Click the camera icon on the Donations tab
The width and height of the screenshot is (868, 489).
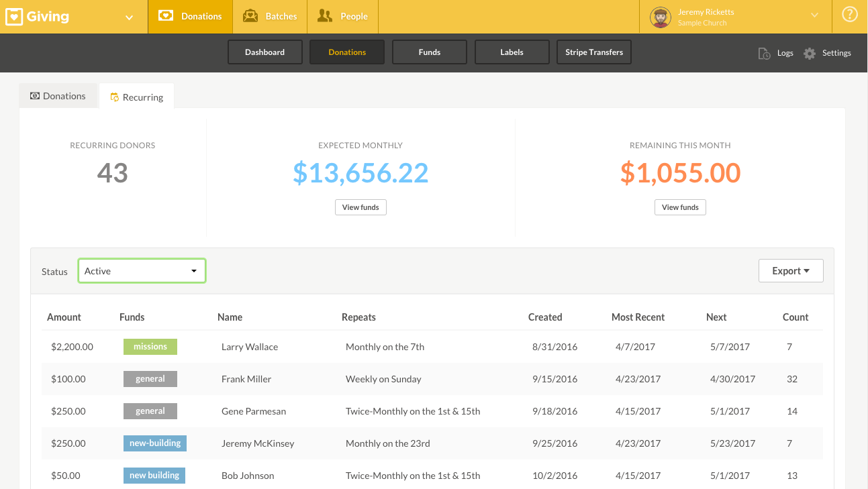click(36, 95)
